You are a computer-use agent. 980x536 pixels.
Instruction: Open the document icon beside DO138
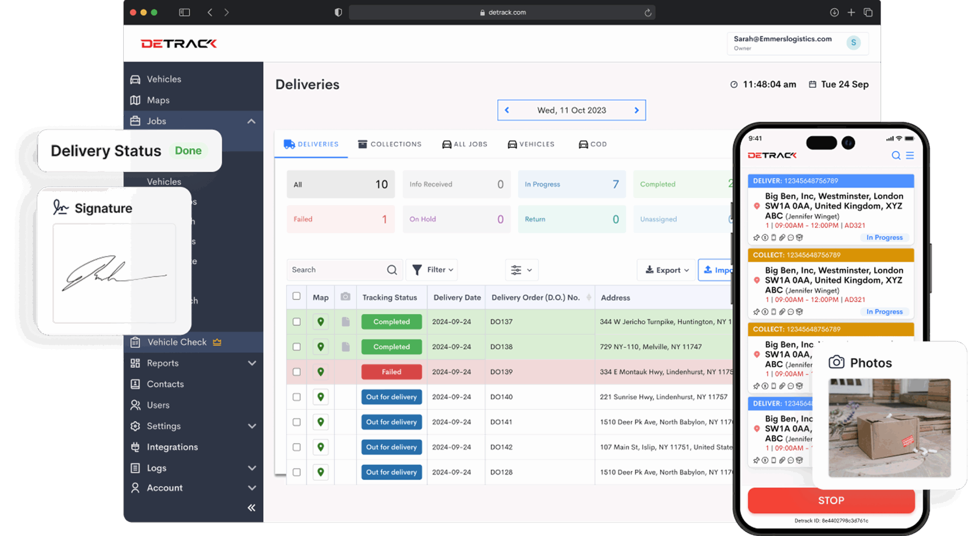point(345,347)
